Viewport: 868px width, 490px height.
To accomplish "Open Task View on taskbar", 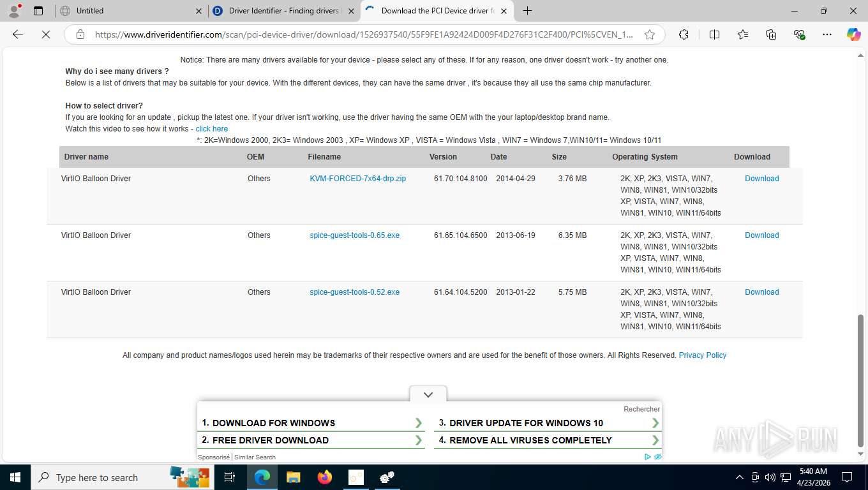I will [x=230, y=477].
